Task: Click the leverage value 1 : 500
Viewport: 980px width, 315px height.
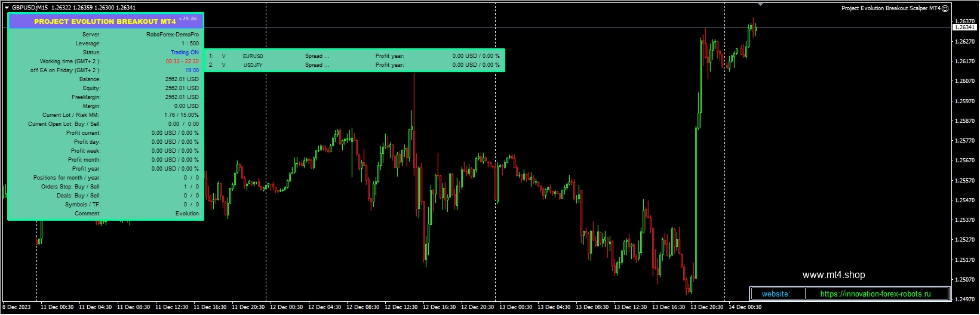Action: pyautogui.click(x=191, y=44)
